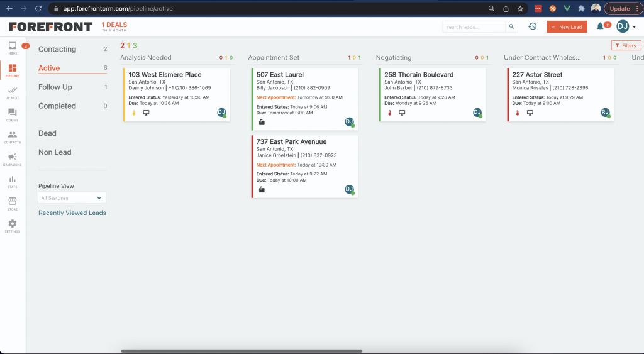The width and height of the screenshot is (644, 354).
Task: Open the Non Lead tab
Action: (55, 152)
